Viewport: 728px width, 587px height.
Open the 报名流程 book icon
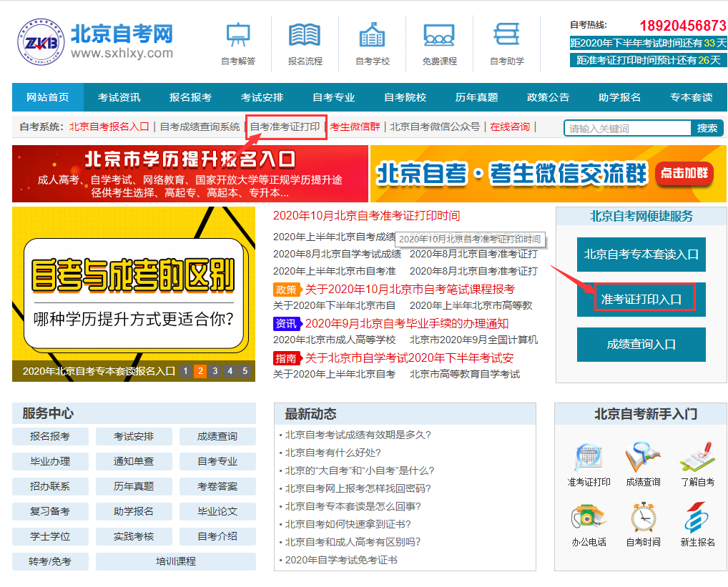pyautogui.click(x=305, y=36)
